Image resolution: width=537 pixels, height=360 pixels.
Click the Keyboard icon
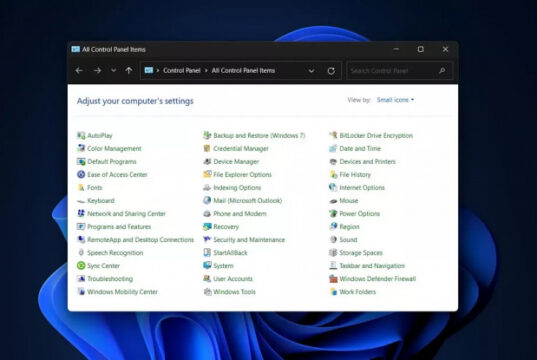81,201
